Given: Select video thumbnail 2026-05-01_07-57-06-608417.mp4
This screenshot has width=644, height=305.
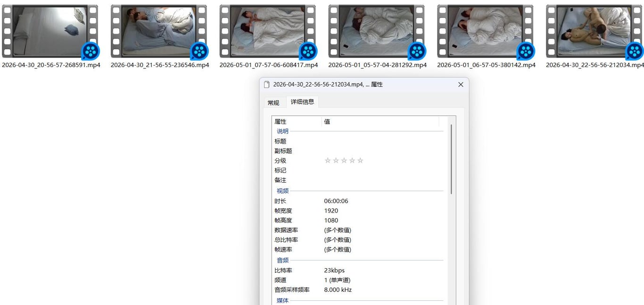Looking at the screenshot, I should pyautogui.click(x=268, y=31).
